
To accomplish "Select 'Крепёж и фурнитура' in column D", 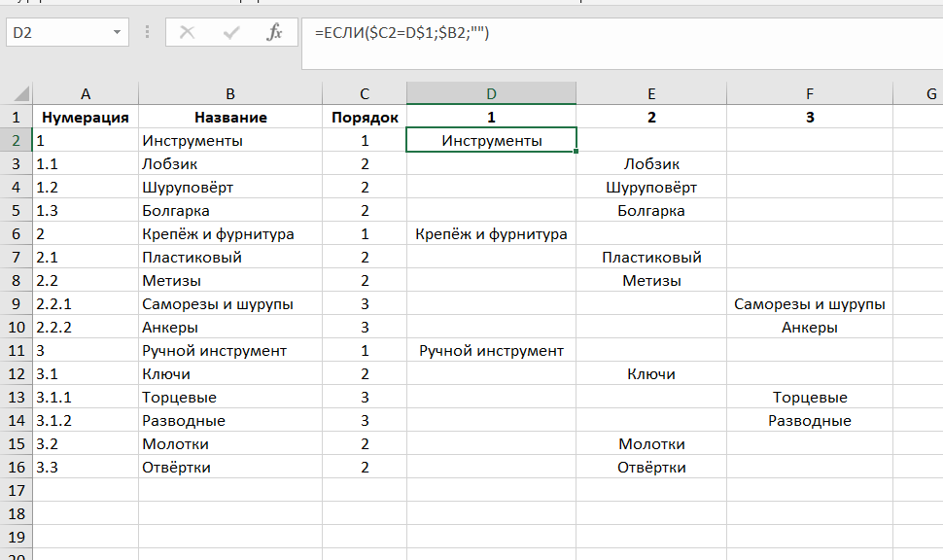I will click(491, 234).
